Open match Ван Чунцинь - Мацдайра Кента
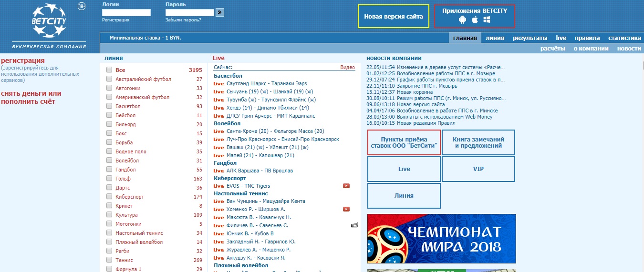The width and height of the screenshot is (644, 272). pos(266,201)
